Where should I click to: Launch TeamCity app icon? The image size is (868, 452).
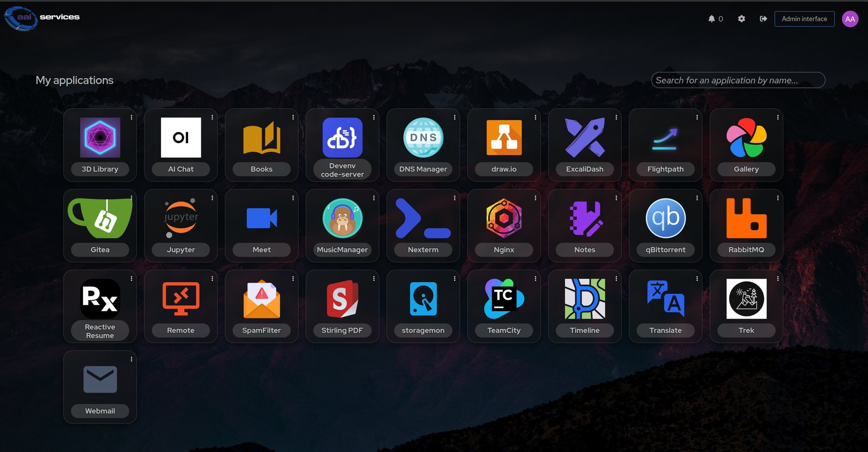(504, 299)
